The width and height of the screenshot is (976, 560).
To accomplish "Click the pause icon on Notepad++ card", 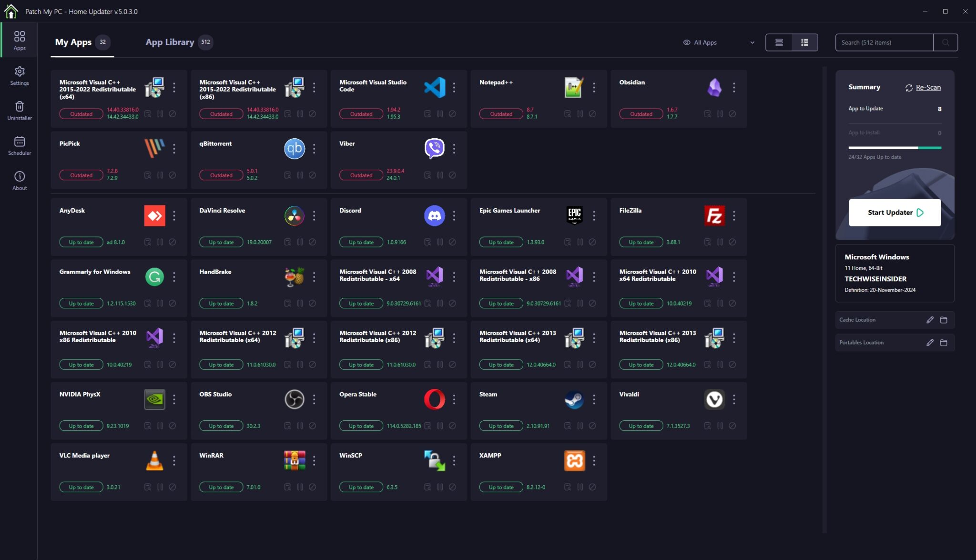I will pos(580,114).
